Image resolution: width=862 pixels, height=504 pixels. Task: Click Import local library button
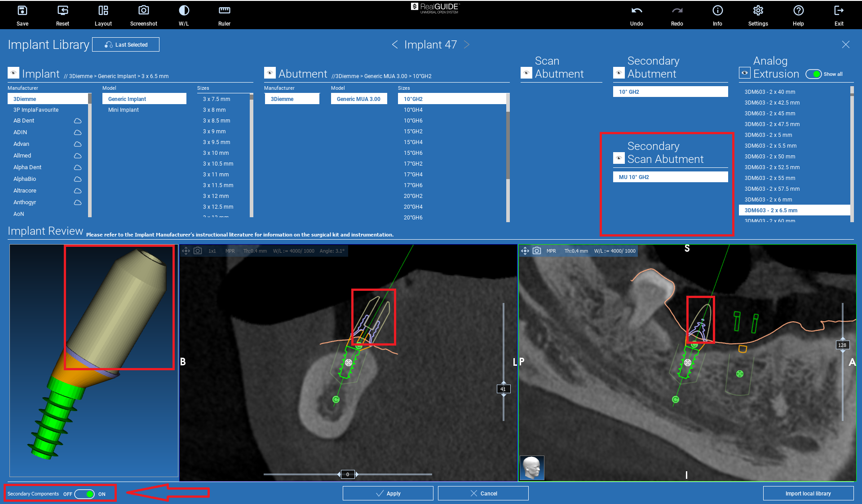[x=808, y=493]
